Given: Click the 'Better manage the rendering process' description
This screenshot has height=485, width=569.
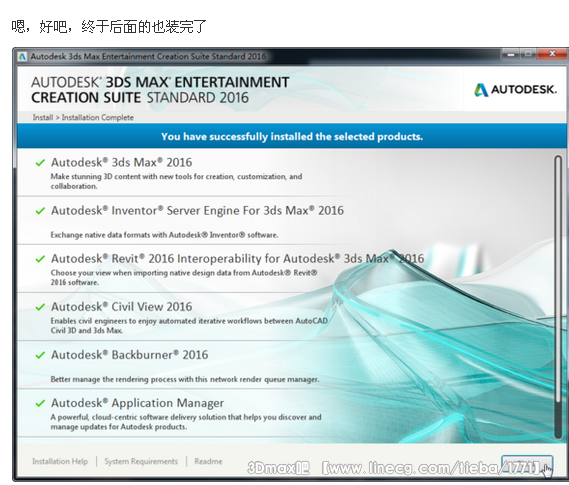Looking at the screenshot, I should [185, 379].
